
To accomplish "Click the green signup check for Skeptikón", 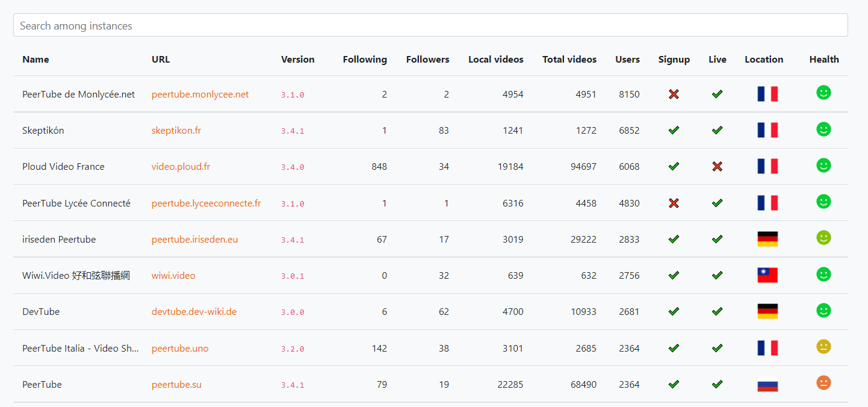I will [x=674, y=130].
